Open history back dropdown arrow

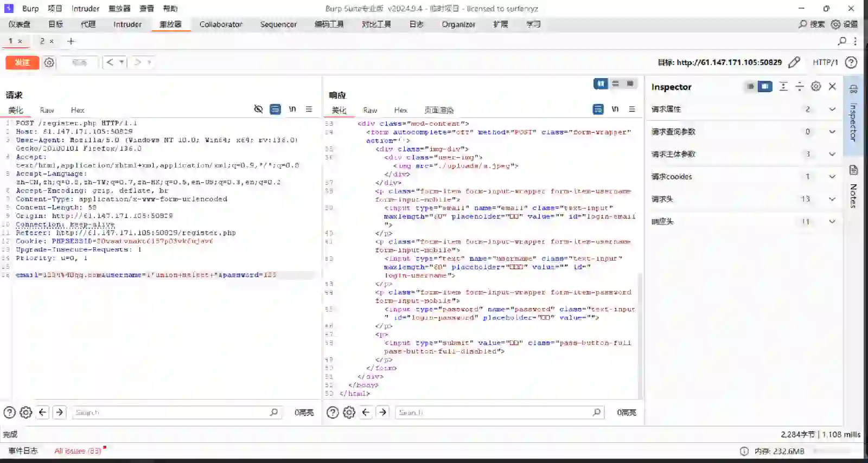click(x=122, y=62)
